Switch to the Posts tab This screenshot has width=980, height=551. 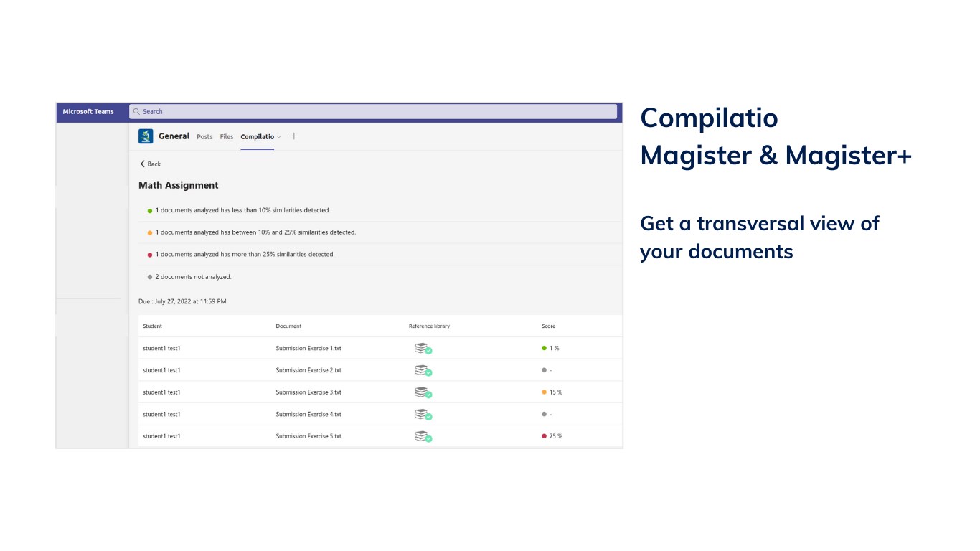point(204,137)
